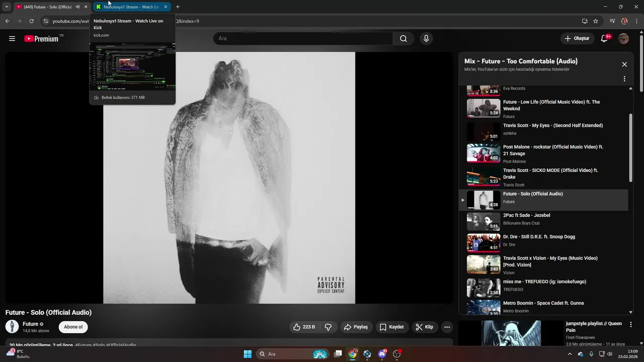Open a new browser tab

[178, 7]
